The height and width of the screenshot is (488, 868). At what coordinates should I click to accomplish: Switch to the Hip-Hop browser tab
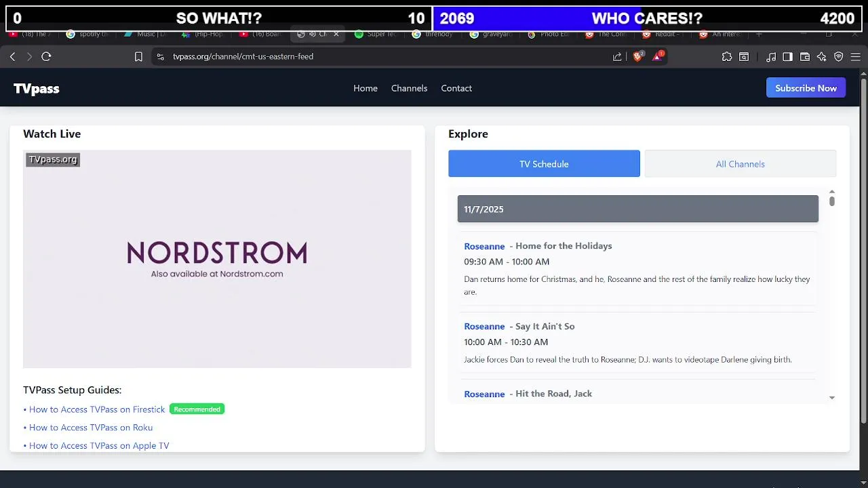pyautogui.click(x=203, y=34)
